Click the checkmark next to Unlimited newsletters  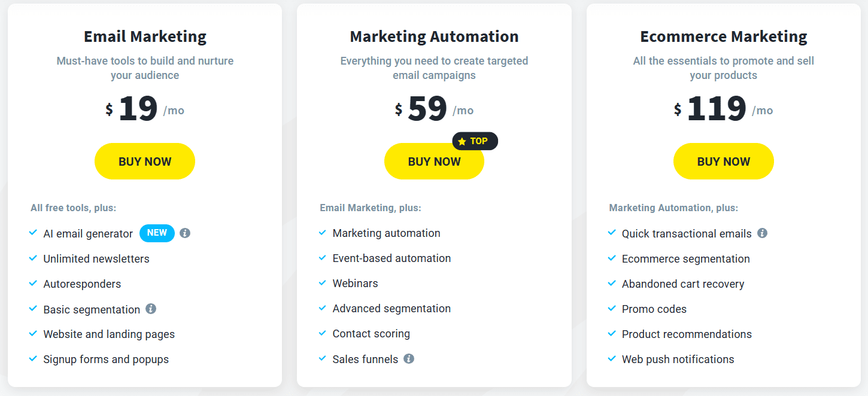coord(33,258)
